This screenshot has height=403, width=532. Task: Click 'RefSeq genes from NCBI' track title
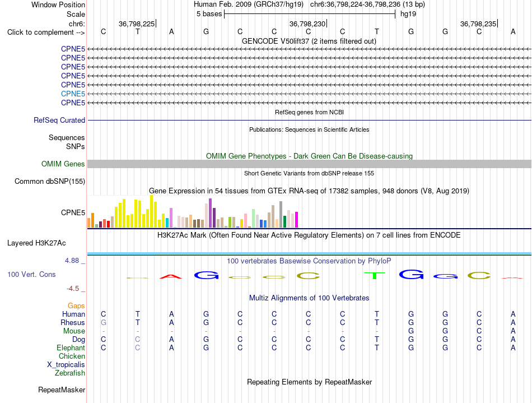coord(309,112)
